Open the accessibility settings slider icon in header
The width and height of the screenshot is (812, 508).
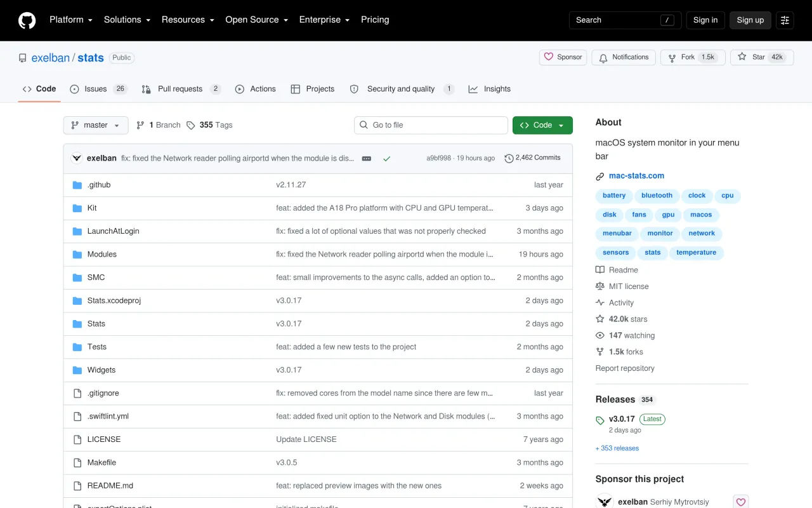[785, 20]
